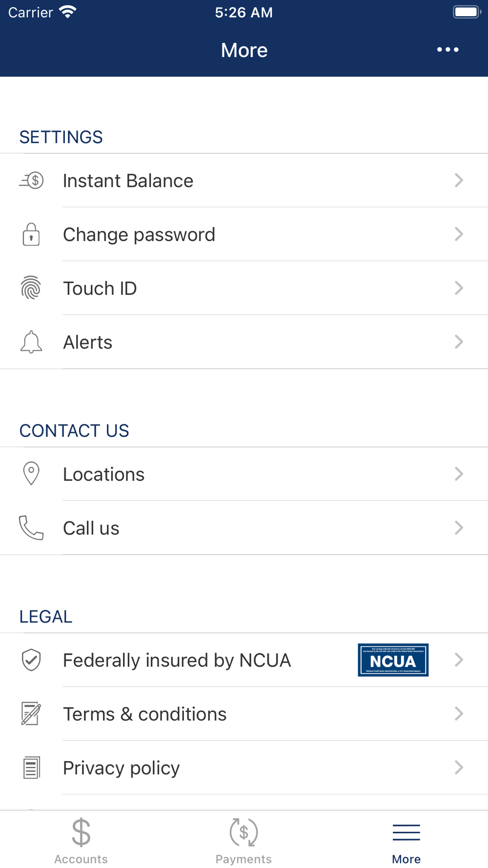This screenshot has height=868, width=488.
Task: Open Terms & conditions link
Action: point(145,714)
